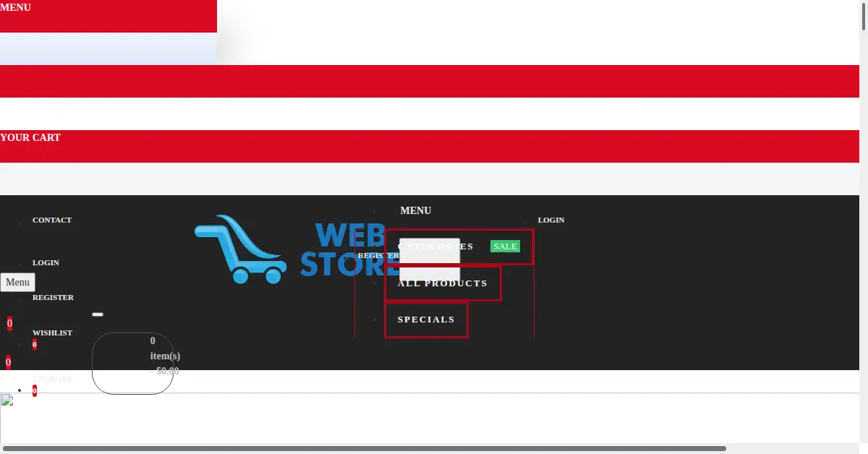Click the red wishlist count badge beside WISHLIST
Screen dimensions: 868x454
(x=35, y=345)
